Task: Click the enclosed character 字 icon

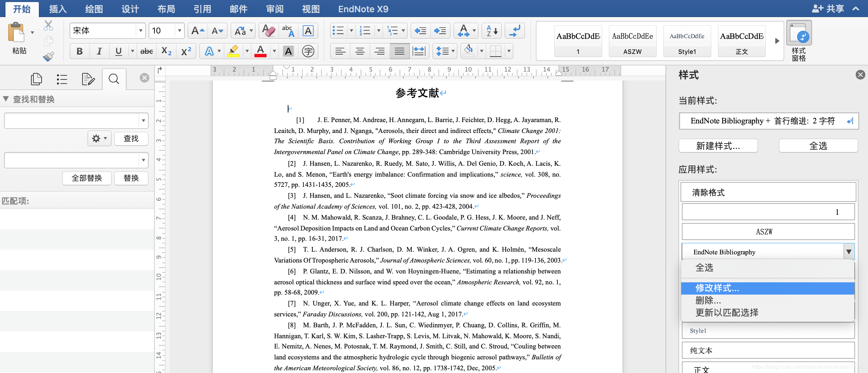Action: 308,51
